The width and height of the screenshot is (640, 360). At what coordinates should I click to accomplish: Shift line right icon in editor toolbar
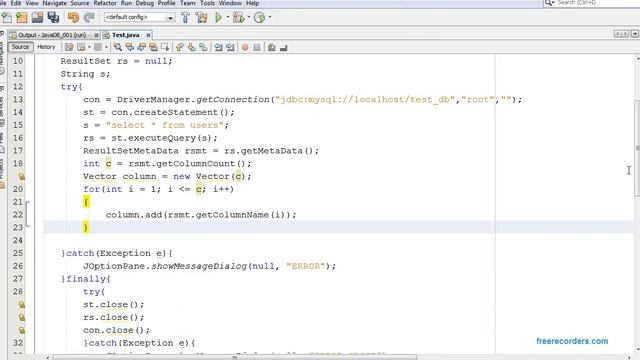(231, 47)
